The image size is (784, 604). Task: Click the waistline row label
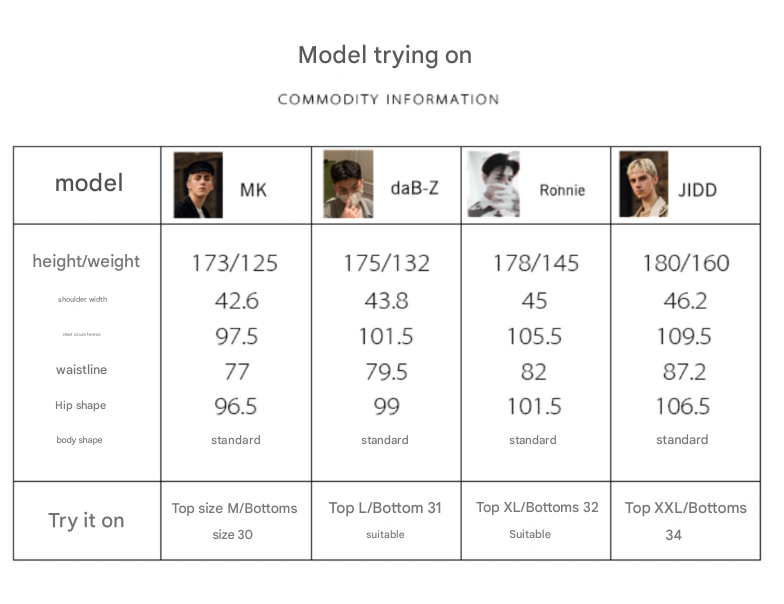point(81,370)
